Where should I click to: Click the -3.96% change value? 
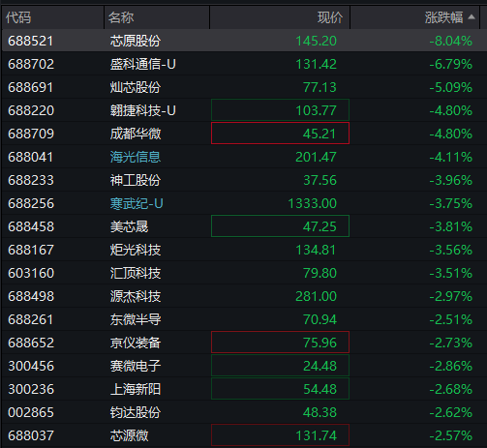(450, 180)
